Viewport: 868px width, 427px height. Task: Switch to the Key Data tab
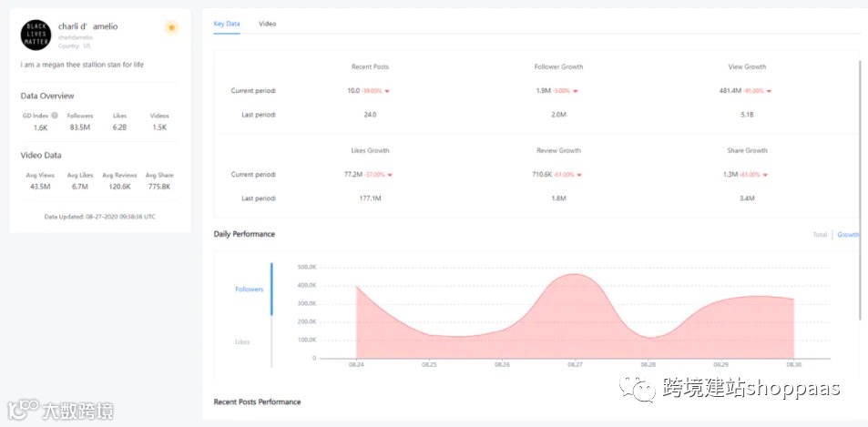point(227,24)
